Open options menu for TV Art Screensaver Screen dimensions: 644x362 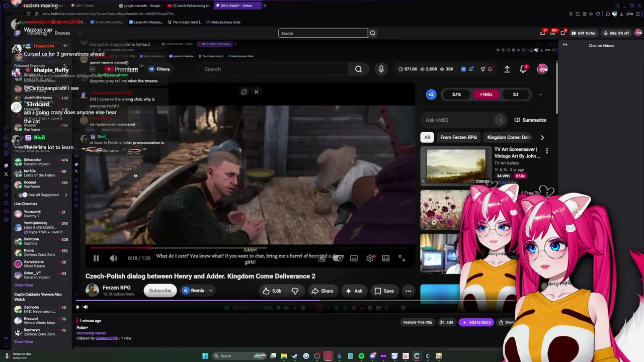pos(547,150)
